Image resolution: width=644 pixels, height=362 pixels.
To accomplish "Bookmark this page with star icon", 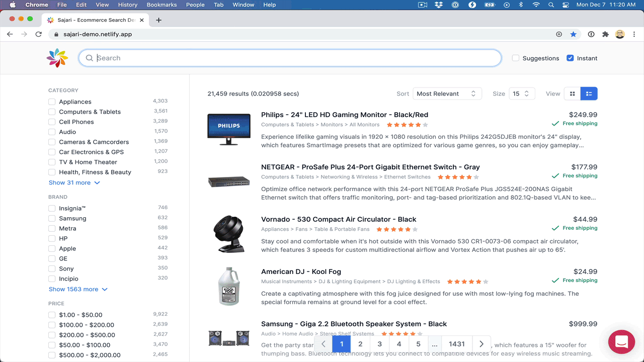I will [573, 34].
